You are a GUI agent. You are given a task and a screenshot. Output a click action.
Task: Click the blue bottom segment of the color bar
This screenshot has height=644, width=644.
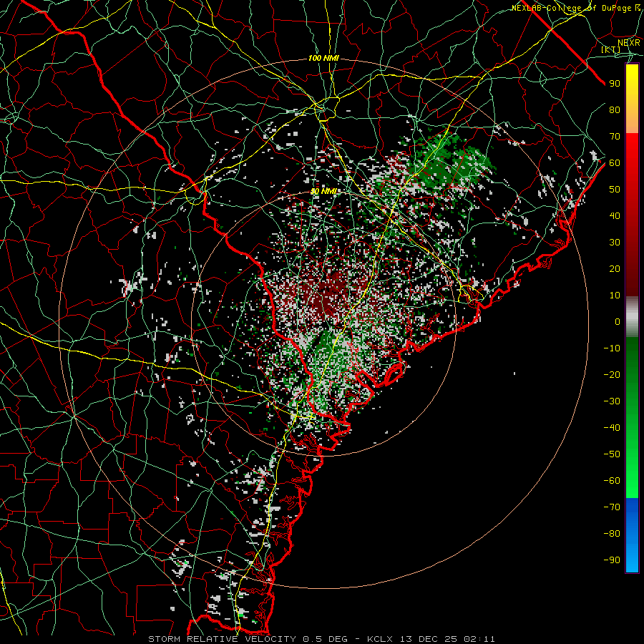pos(632,535)
